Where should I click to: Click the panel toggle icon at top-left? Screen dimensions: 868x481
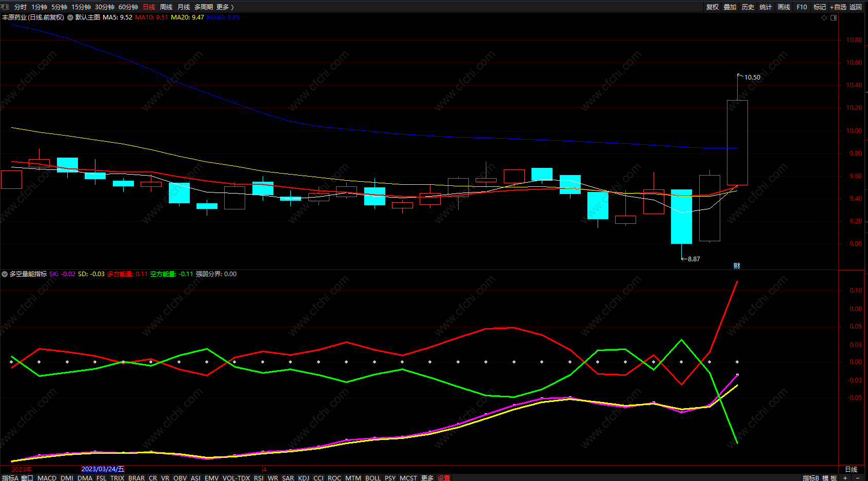[x=5, y=7]
